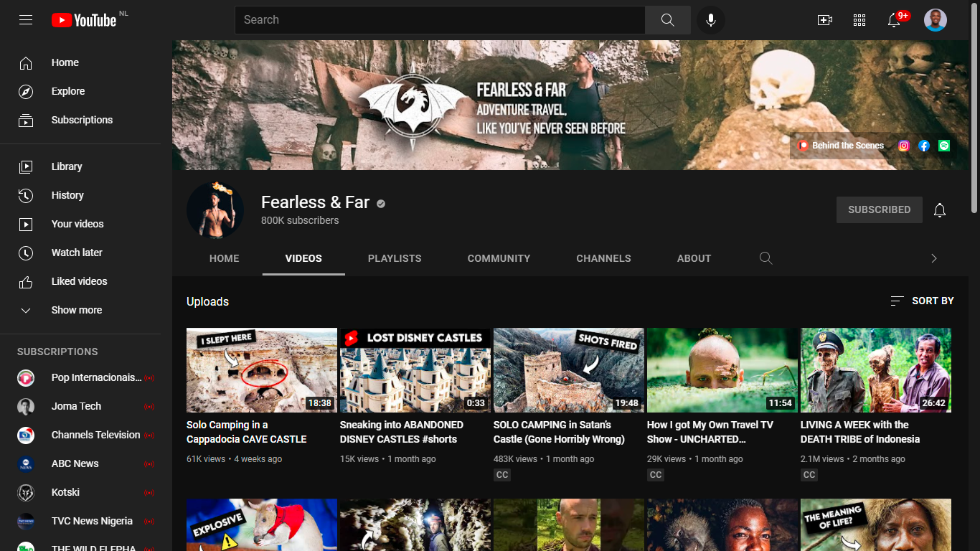
Task: Open 'How I got My Own Travel TV Show' title
Action: [710, 432]
